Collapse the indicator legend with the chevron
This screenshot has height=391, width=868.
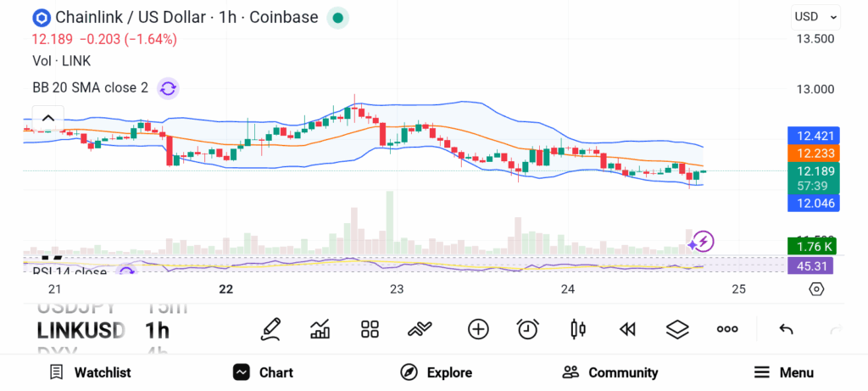(x=48, y=119)
